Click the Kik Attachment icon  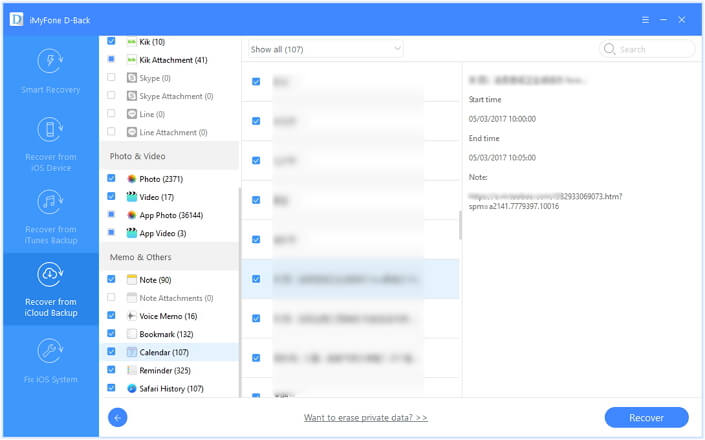coord(132,60)
